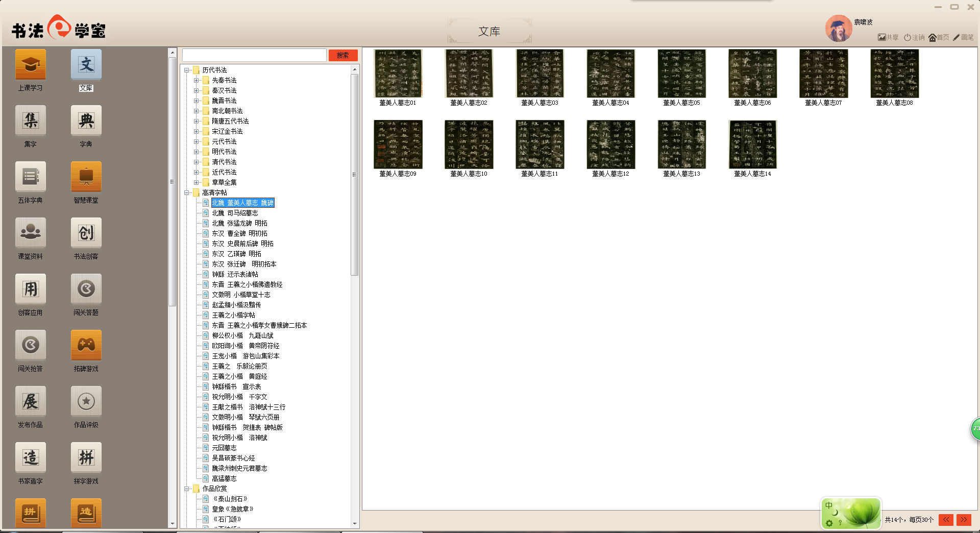This screenshot has width=980, height=533.
Task: Go to previous page with << button
Action: [946, 520]
